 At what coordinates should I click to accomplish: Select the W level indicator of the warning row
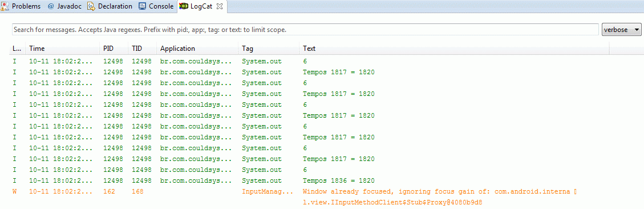click(15, 191)
